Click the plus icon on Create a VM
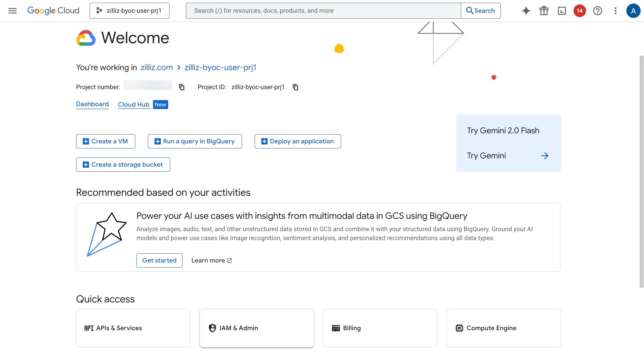This screenshot has height=353, width=644. (x=86, y=142)
